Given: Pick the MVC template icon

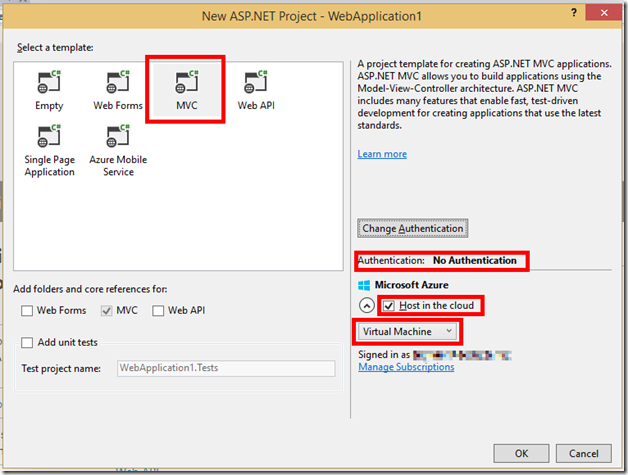Looking at the screenshot, I should pos(187,82).
